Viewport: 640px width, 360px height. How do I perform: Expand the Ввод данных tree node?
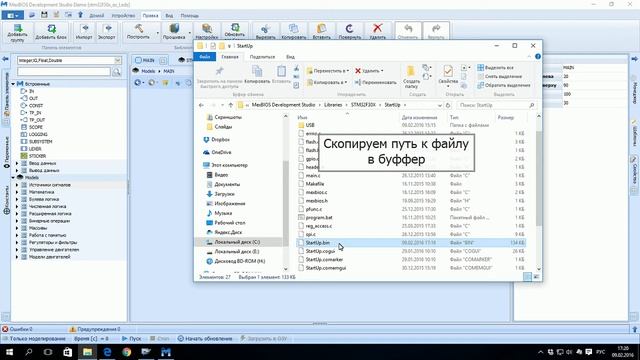(x=17, y=163)
